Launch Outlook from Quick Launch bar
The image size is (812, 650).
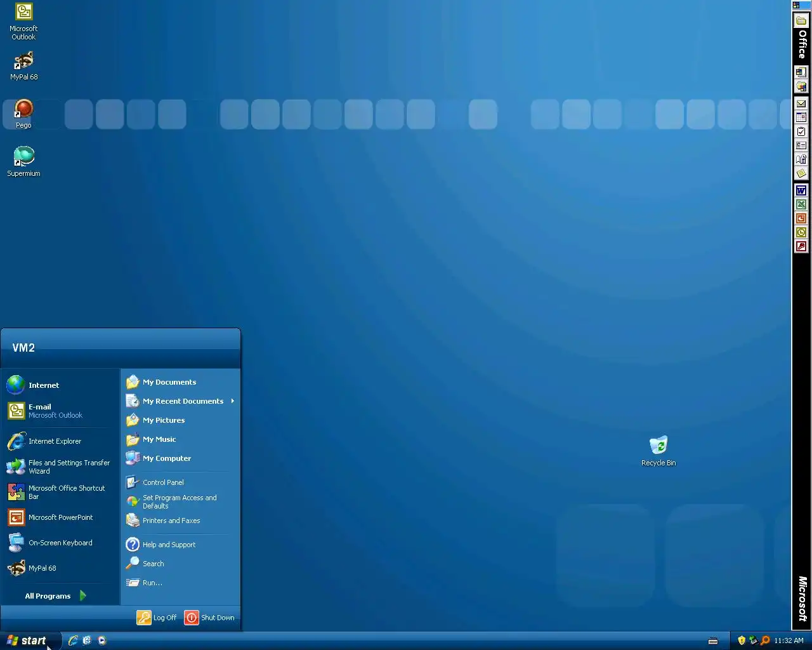88,640
